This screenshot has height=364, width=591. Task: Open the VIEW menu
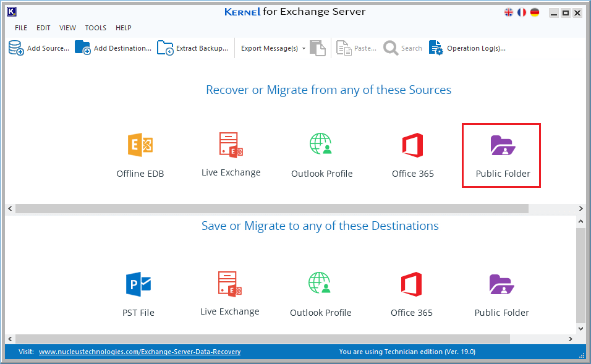tap(67, 28)
